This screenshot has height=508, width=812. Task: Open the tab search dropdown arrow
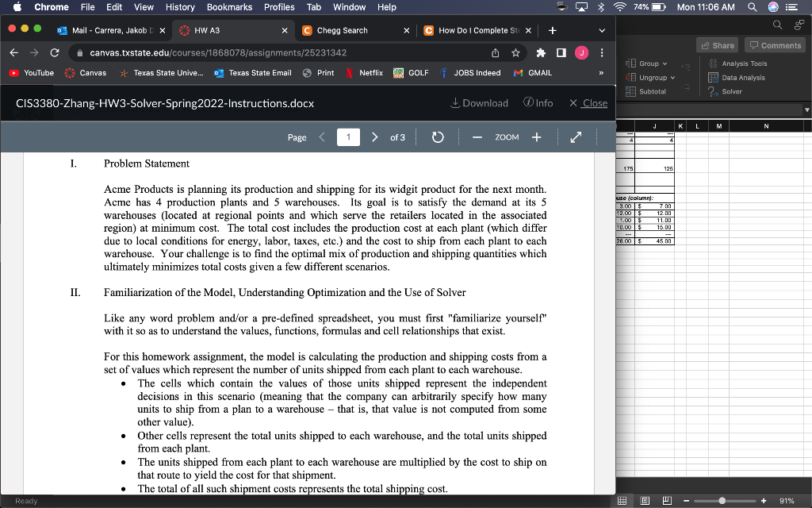pos(602,31)
